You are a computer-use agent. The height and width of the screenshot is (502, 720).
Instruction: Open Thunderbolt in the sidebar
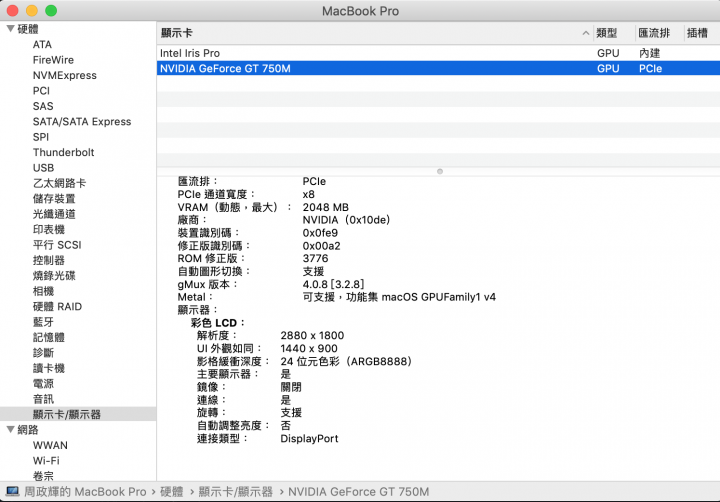tap(63, 152)
